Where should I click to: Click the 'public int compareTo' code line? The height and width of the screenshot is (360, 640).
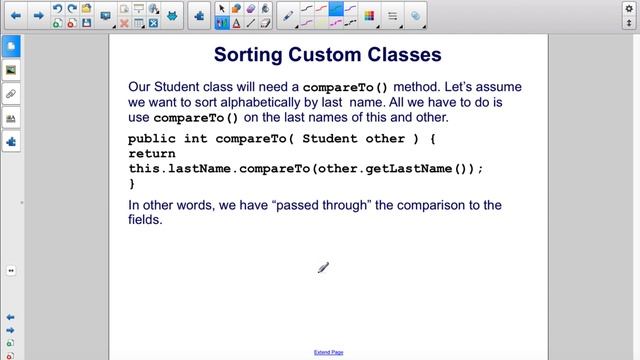tap(282, 139)
